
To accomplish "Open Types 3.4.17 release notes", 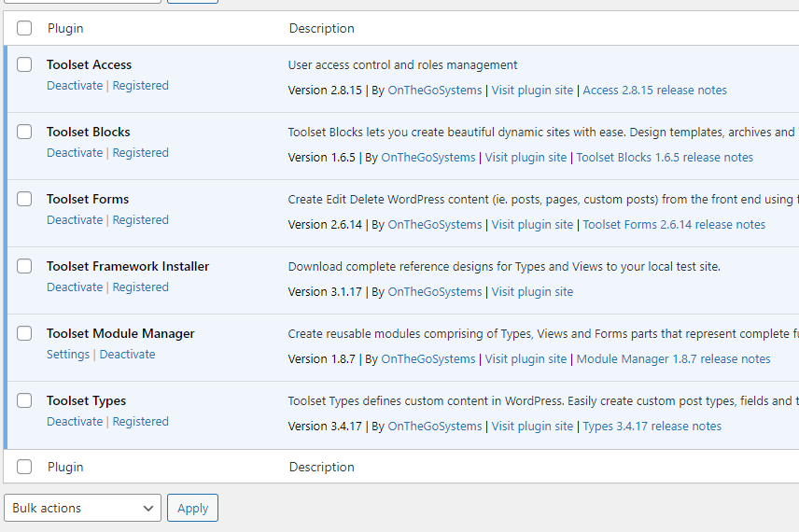I will 652,427.
